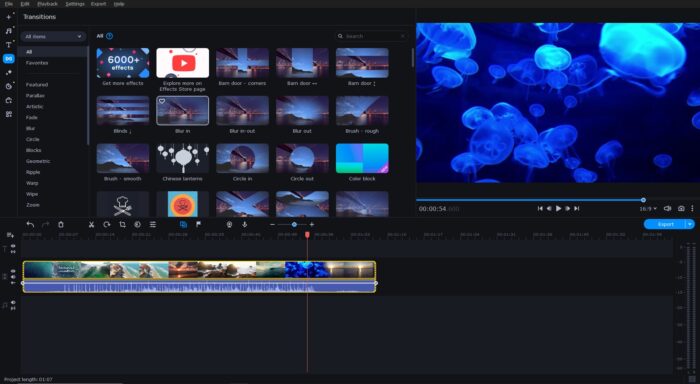Skip to the end of the project
The width and height of the screenshot is (700, 384).
[x=577, y=209]
